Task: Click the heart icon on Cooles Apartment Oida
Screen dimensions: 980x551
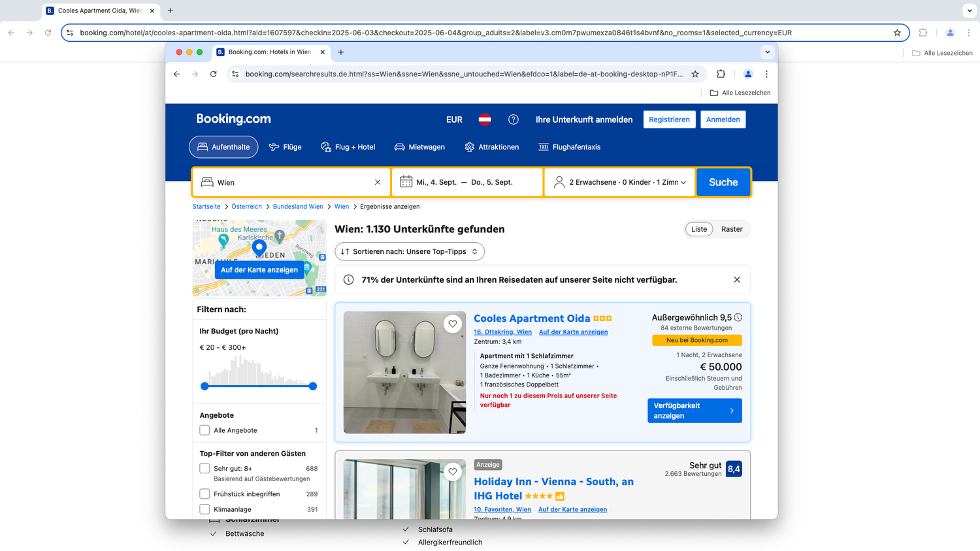Action: pyautogui.click(x=453, y=324)
